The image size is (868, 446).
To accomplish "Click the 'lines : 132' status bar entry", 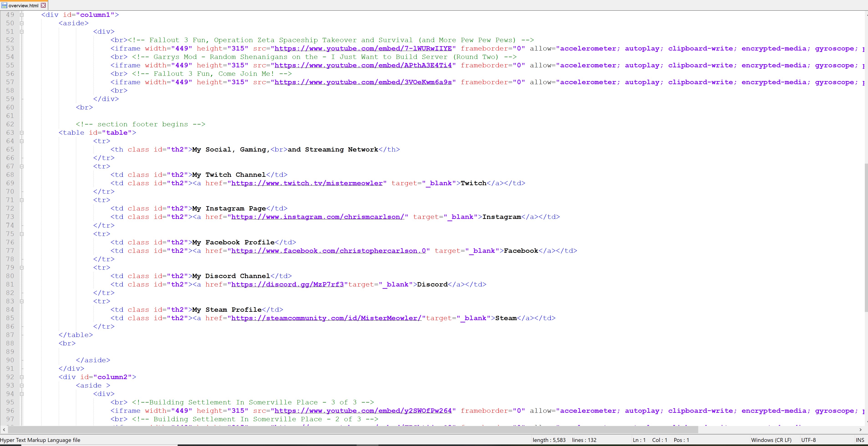I will tap(584, 440).
